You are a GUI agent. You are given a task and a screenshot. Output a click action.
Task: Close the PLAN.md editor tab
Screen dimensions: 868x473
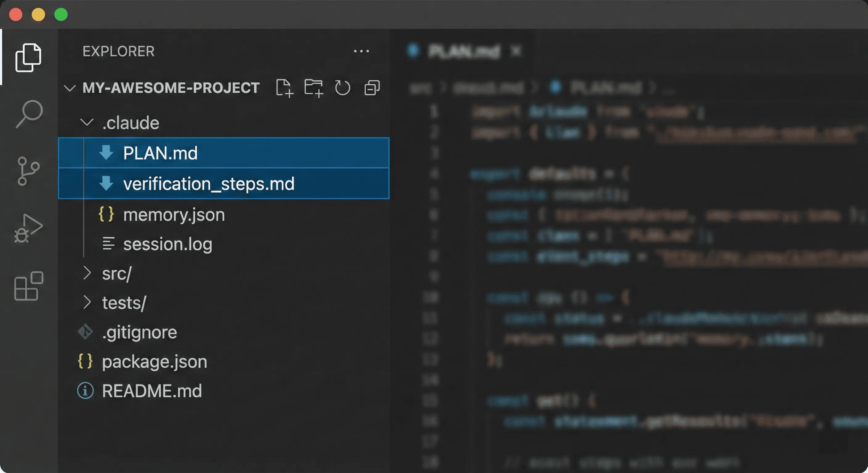(516, 51)
